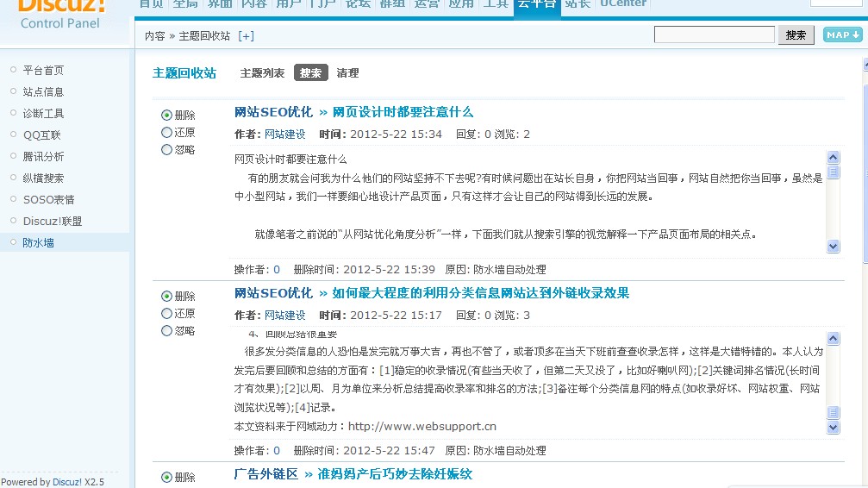The height and width of the screenshot is (488, 868).
Task: Click the down arrow of second post's scrollbar
Action: tap(834, 427)
